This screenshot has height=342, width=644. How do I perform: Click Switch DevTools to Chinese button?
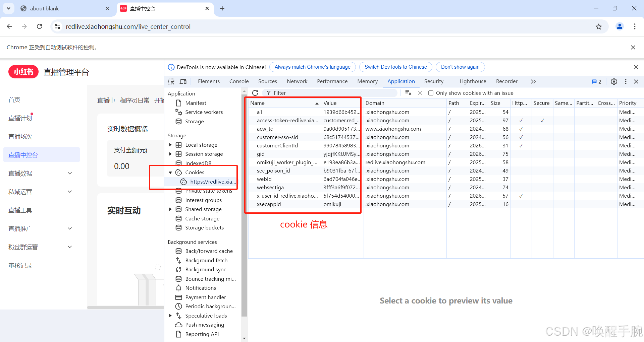(395, 67)
